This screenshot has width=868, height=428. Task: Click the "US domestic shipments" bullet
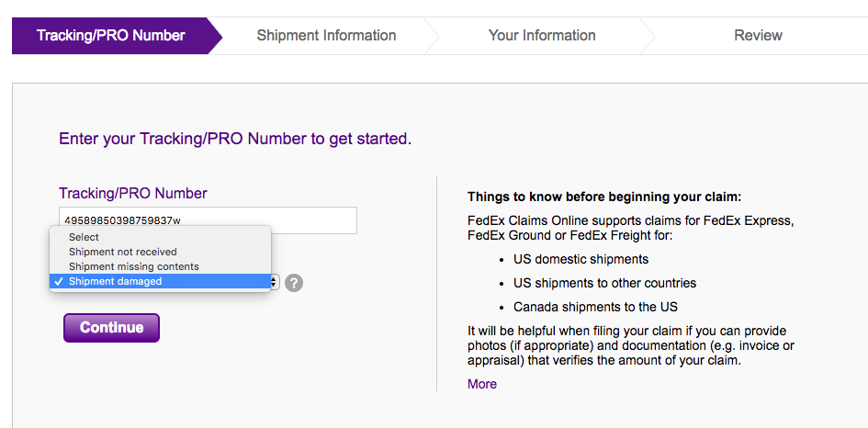coord(581,259)
